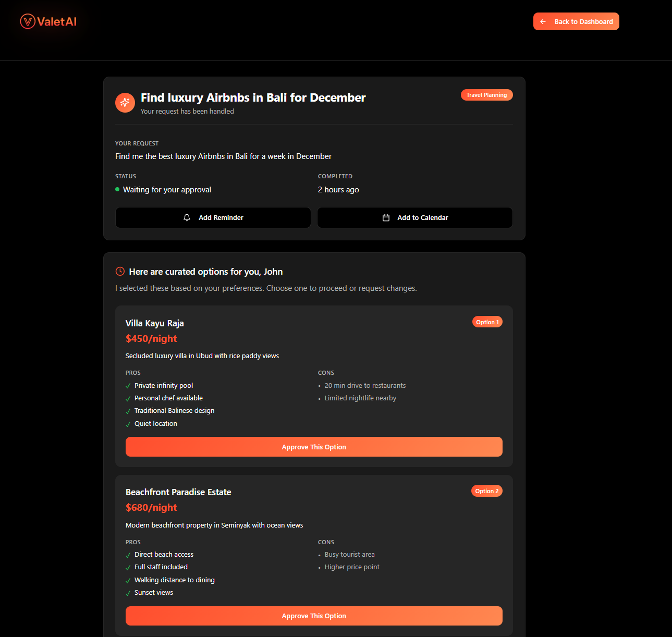
Task: Click the ValetAI logo icon
Action: pyautogui.click(x=27, y=21)
